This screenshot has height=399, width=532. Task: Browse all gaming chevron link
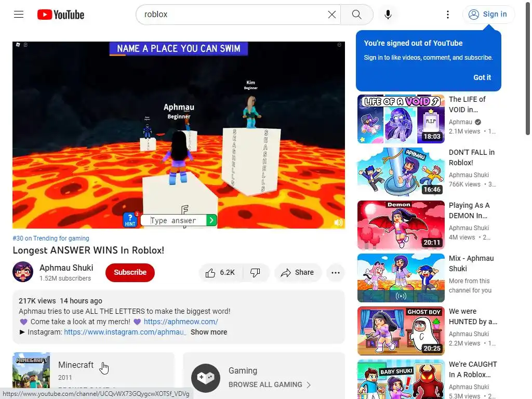[x=270, y=385]
